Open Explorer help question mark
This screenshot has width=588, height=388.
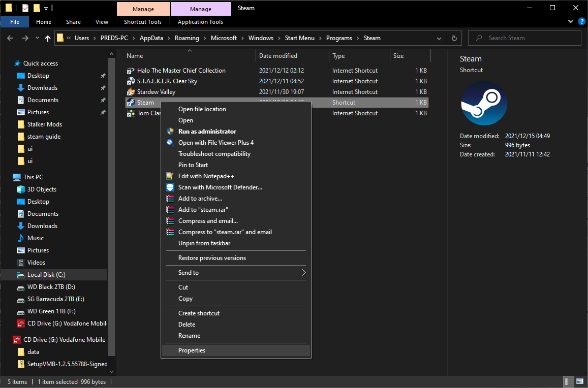(x=581, y=22)
